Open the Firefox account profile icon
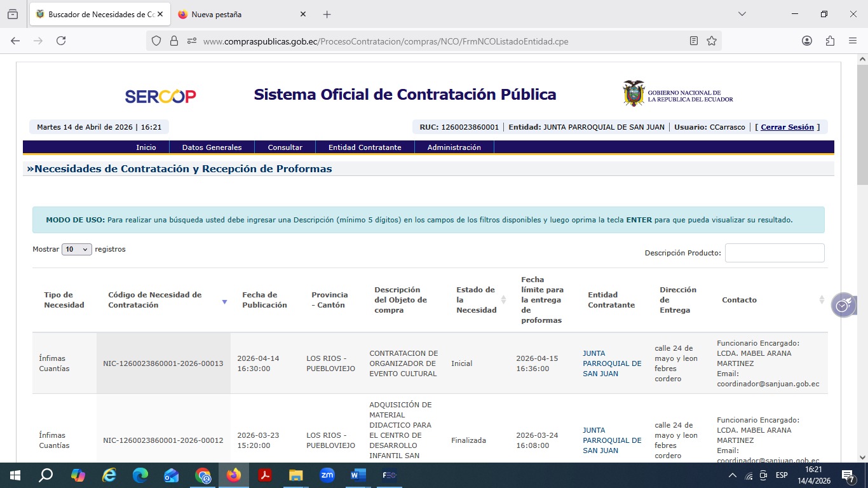The height and width of the screenshot is (488, 868). coord(807,41)
